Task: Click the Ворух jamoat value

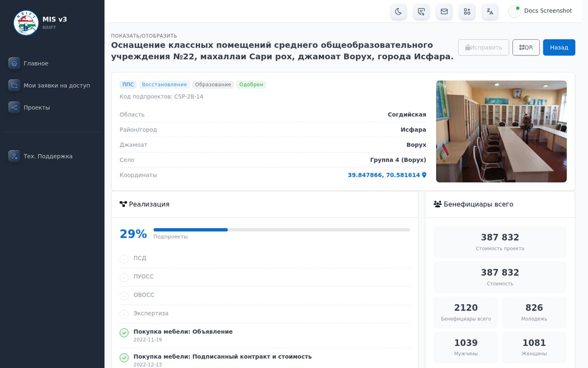Action: point(416,145)
